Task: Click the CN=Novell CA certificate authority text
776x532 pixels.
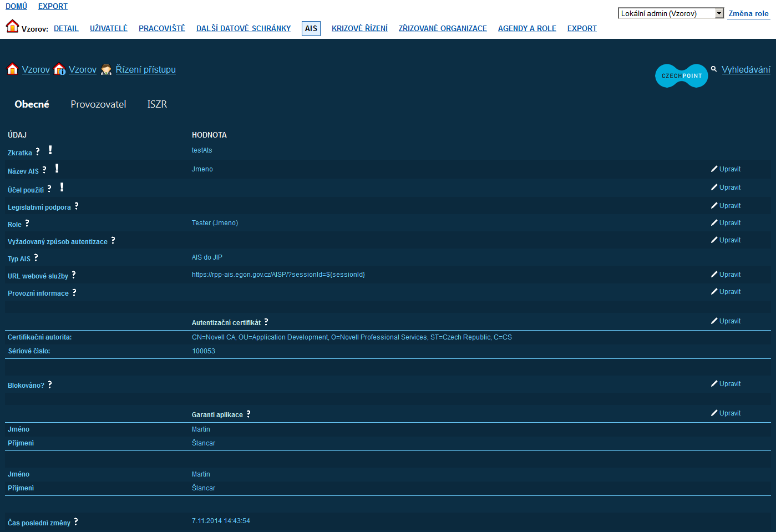Action: click(x=352, y=337)
